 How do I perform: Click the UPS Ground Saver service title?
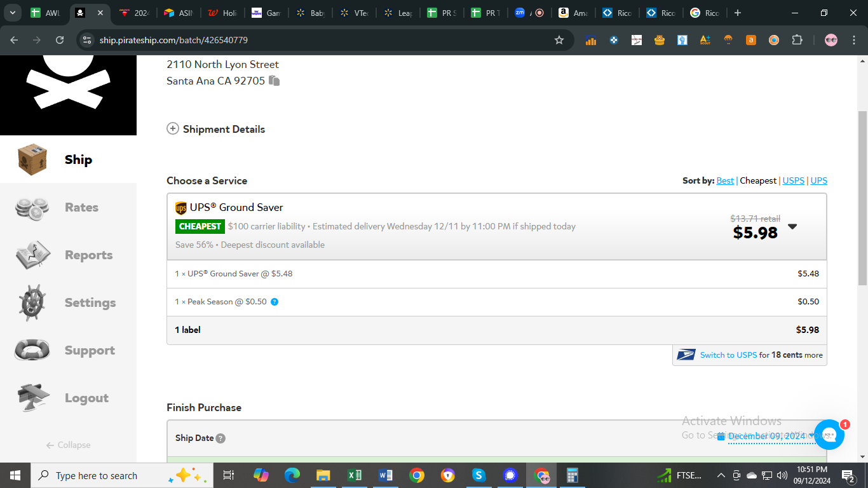[x=236, y=207]
